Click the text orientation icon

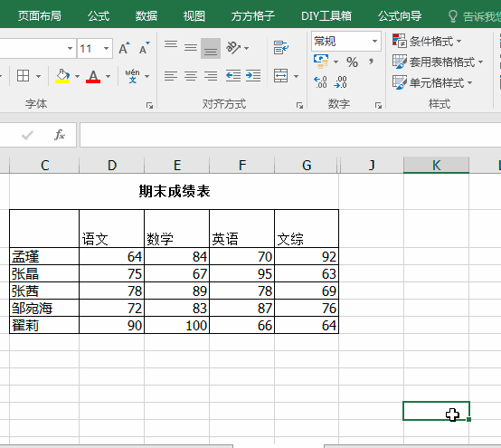click(x=234, y=48)
